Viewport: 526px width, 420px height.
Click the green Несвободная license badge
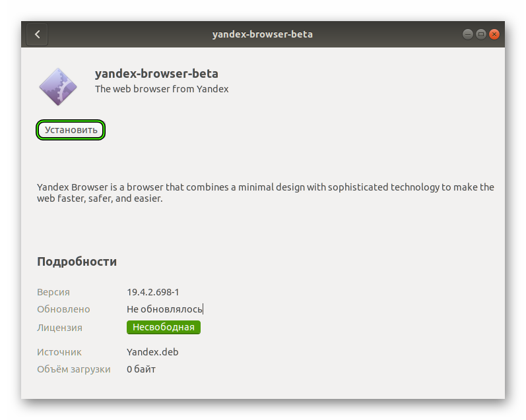[163, 327]
